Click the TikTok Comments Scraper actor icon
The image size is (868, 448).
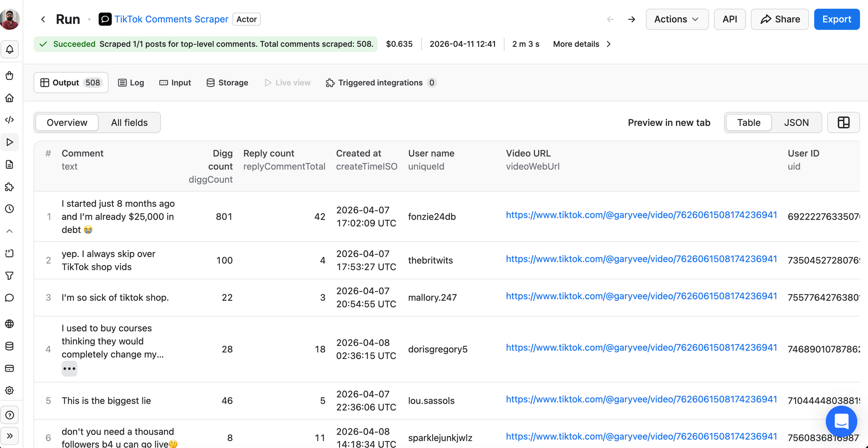(x=105, y=19)
